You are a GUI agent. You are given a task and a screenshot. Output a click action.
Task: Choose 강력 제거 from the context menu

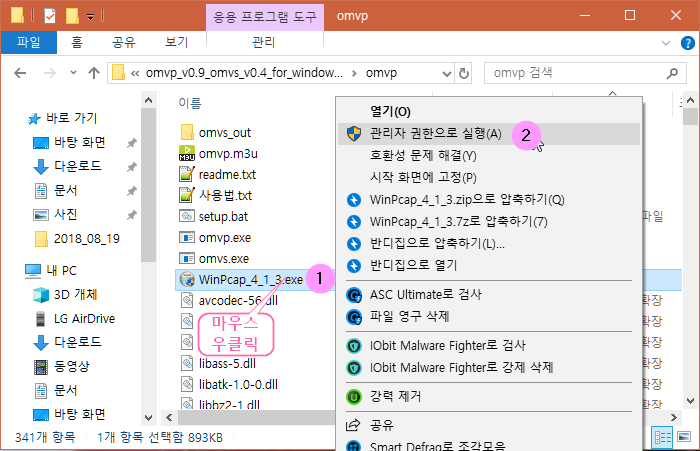[489, 396]
